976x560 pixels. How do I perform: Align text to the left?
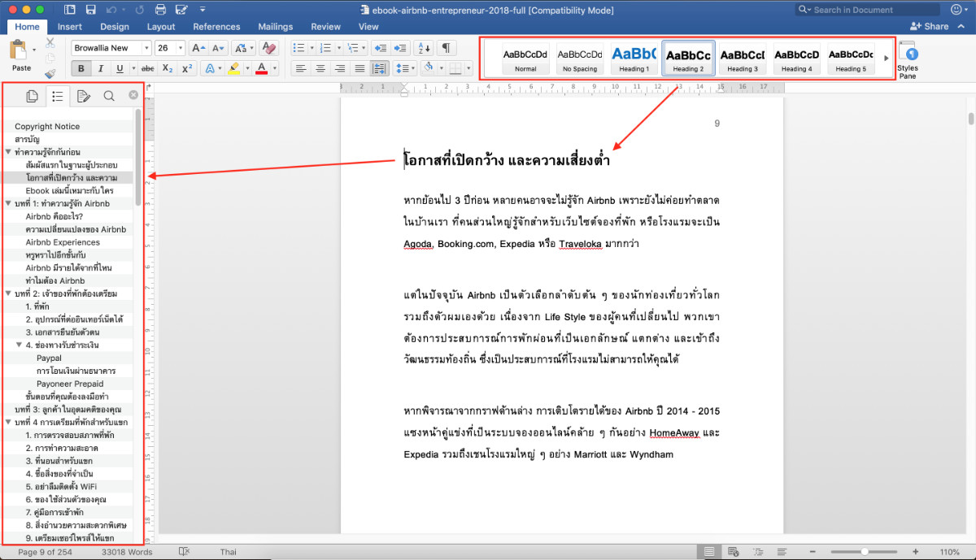point(301,68)
